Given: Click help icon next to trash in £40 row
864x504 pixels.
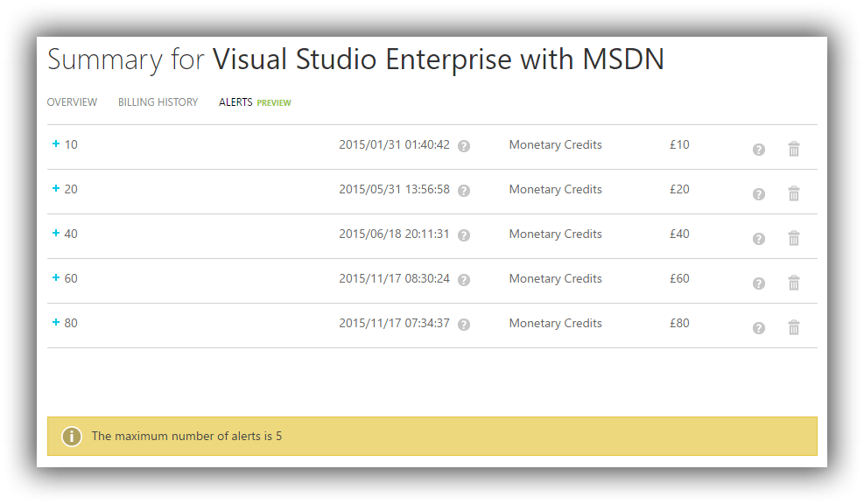Looking at the screenshot, I should coord(759,239).
